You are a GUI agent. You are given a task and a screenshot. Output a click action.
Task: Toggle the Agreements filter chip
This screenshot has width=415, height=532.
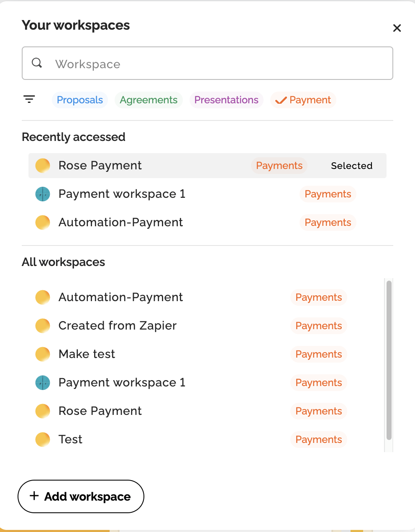pos(149,100)
